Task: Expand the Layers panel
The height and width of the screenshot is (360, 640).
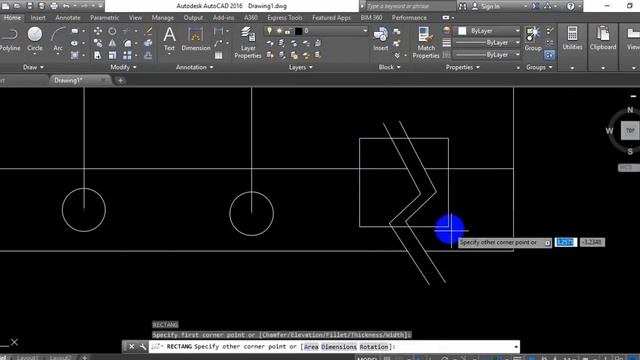Action: pos(300,67)
